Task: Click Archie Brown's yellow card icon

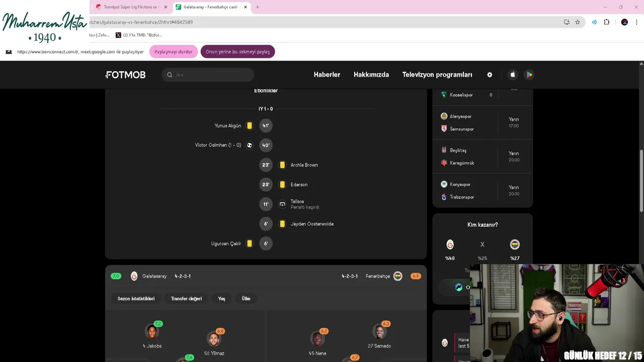Action: tap(282, 165)
